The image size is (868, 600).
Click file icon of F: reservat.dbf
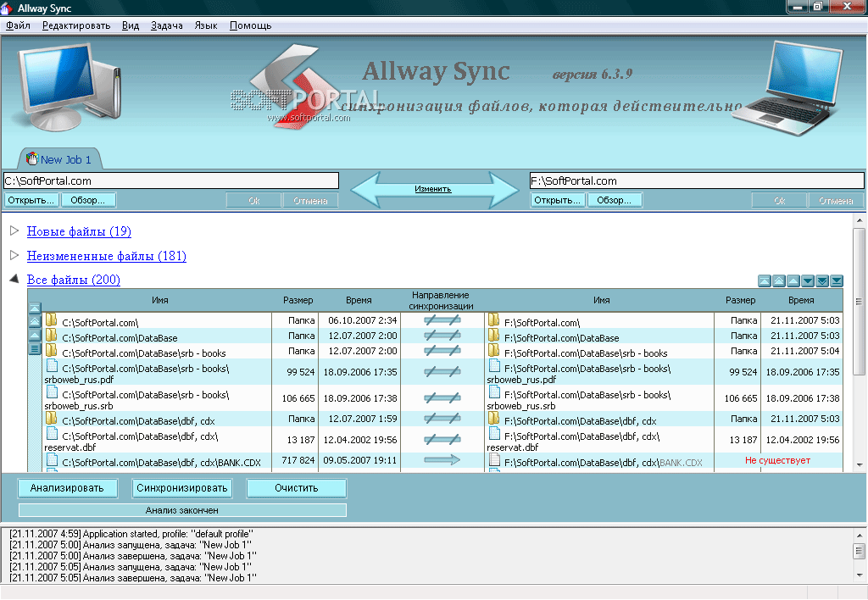494,434
